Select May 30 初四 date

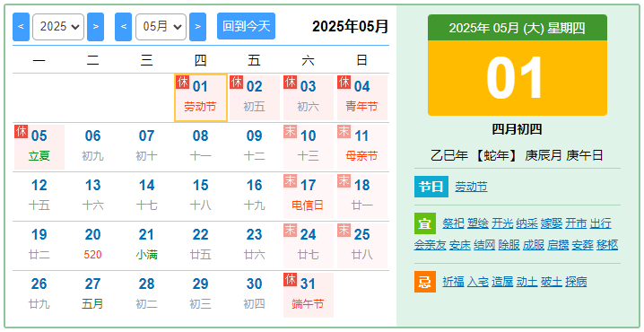coord(254,295)
